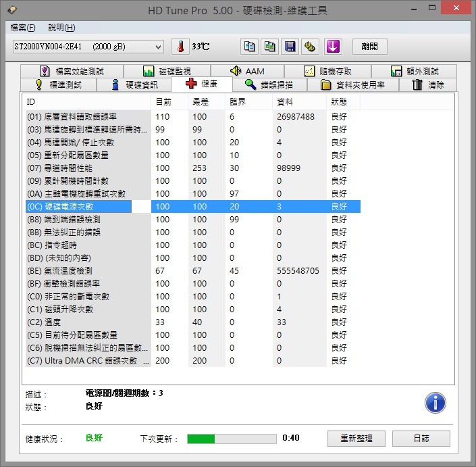The width and height of the screenshot is (476, 467).
Task: Click the purple download arrow icon
Action: [333, 47]
